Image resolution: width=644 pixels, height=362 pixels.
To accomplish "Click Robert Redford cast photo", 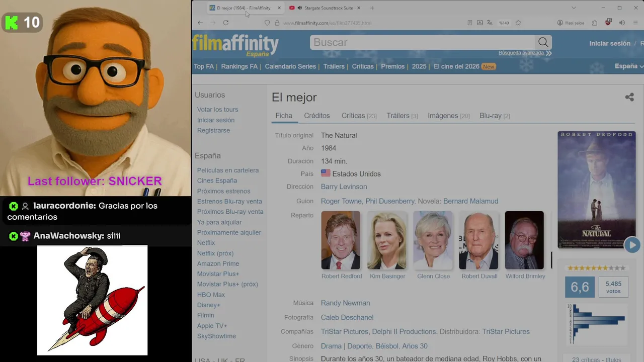I will (341, 240).
